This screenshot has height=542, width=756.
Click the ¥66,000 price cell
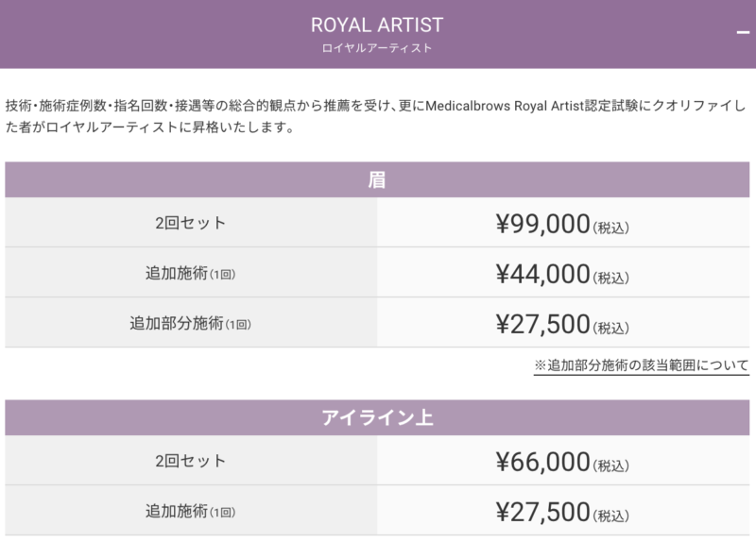563,461
